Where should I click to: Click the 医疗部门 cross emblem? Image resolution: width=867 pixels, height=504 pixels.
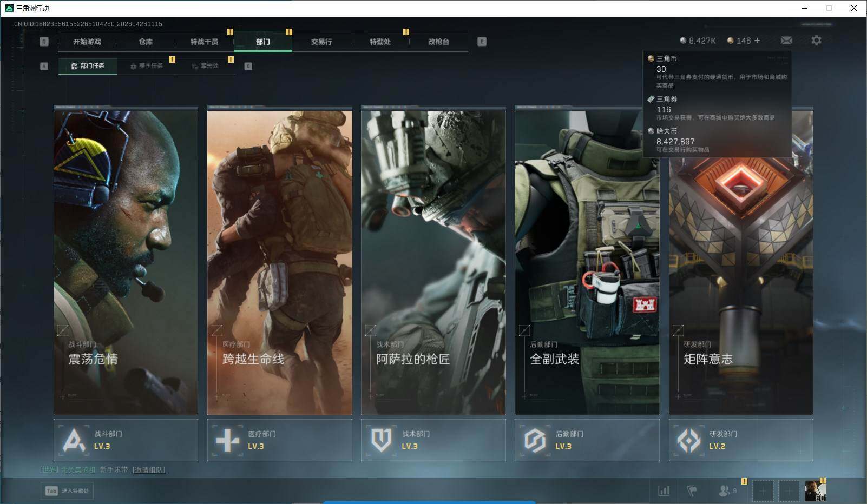(x=227, y=440)
